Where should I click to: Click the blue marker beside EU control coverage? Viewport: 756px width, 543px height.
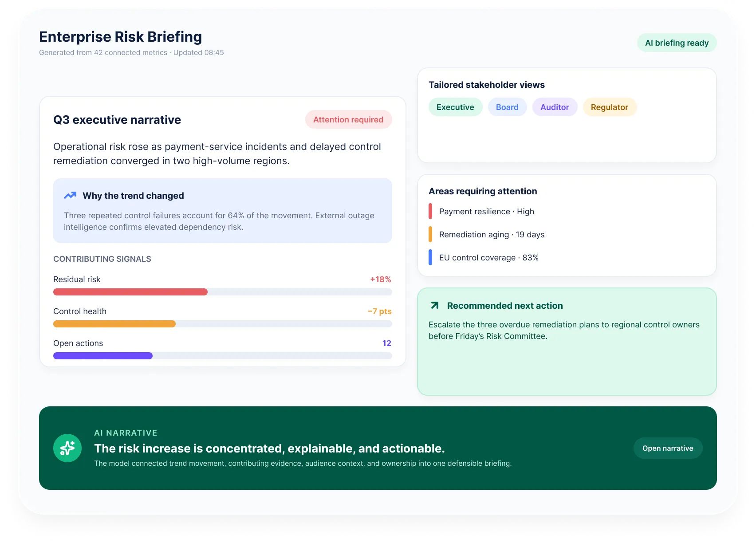click(x=430, y=257)
